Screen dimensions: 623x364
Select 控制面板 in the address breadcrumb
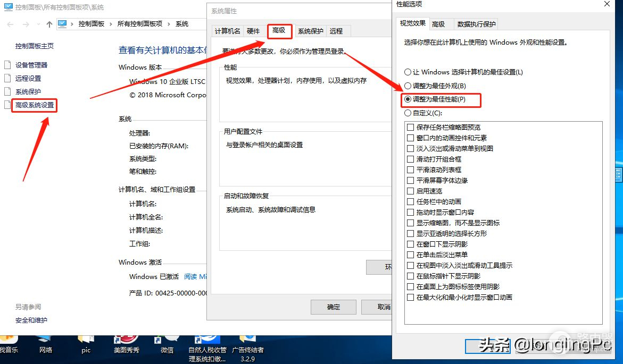pos(92,24)
